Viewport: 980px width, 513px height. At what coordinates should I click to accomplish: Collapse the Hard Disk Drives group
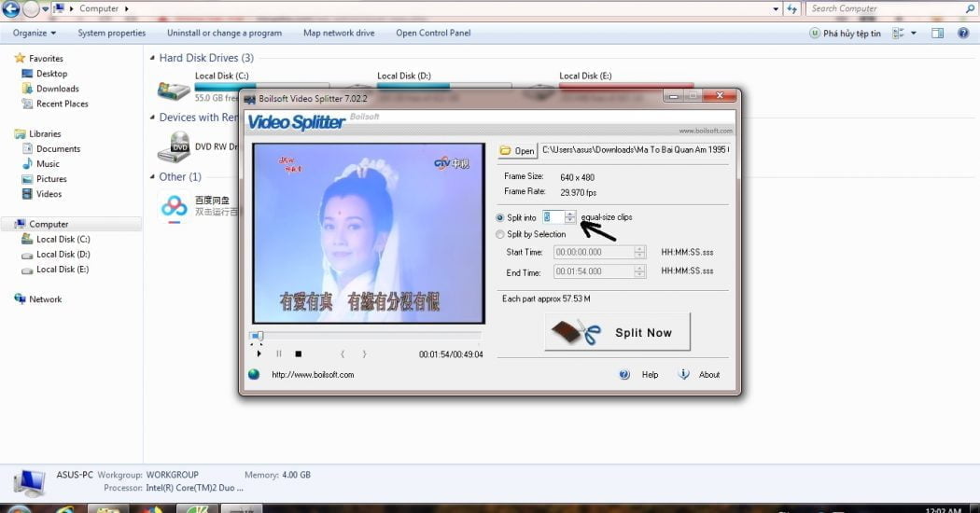click(x=152, y=58)
